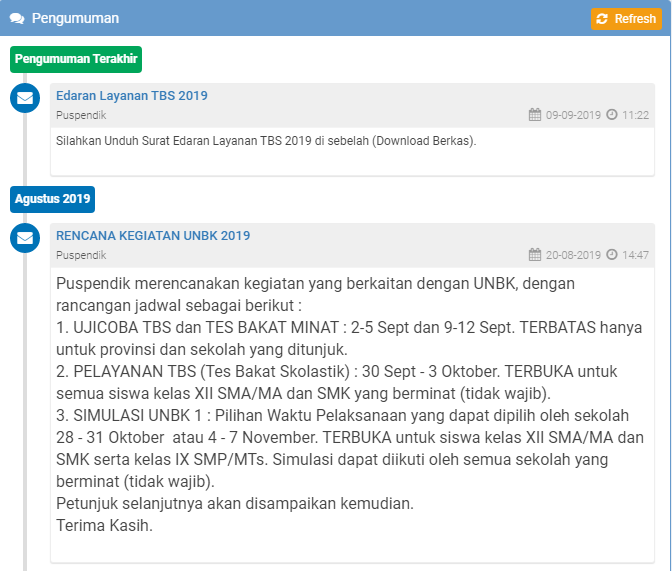Click the Pengumuman panel header title
This screenshot has height=571, width=672.
pyautogui.click(x=75, y=18)
